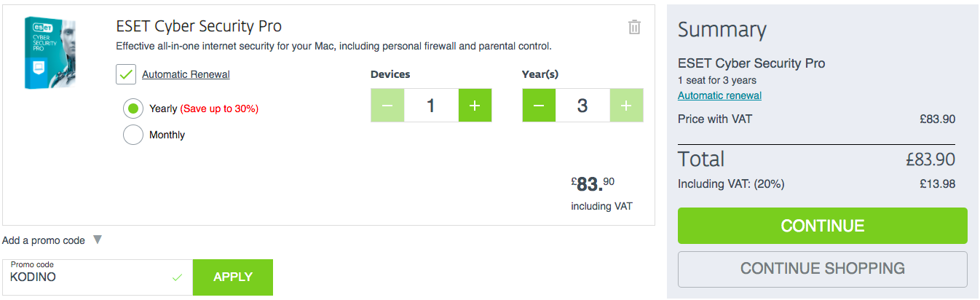This screenshot has width=980, height=300.
Task: Click the Year(s) quantity field
Action: coord(582,106)
